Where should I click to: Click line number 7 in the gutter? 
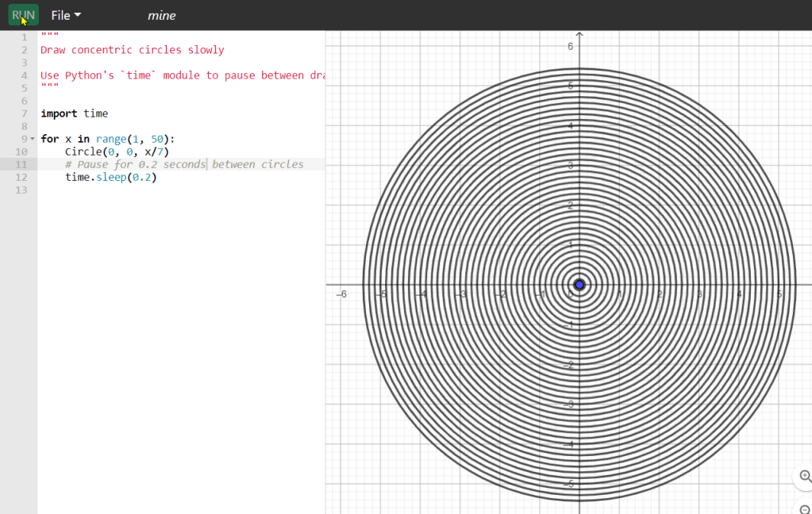(24, 113)
